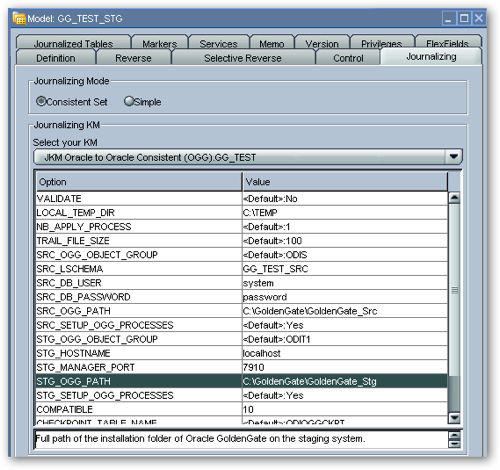
Task: Select the highlighted STG_OGG_PATH option
Action: 139,381
